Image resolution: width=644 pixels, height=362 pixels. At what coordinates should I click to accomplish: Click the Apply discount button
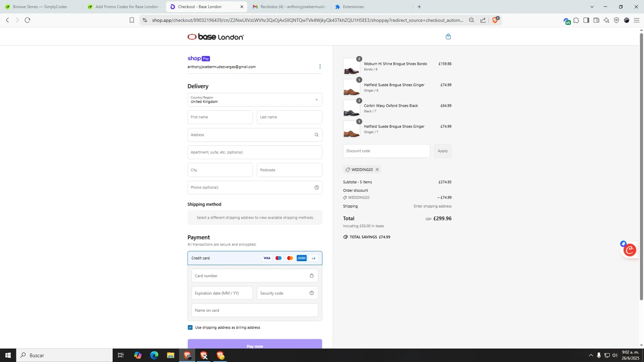443,151
